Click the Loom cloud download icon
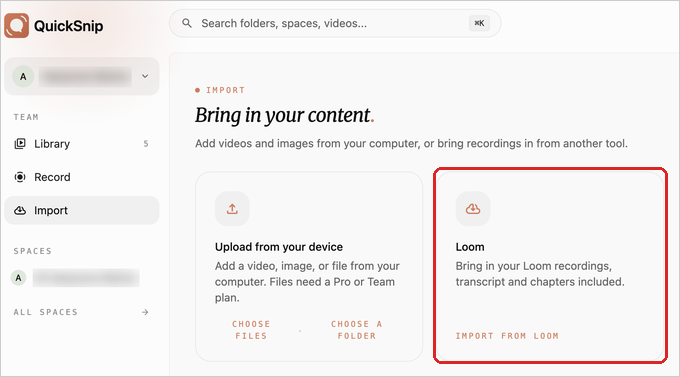680x377 pixels. click(473, 209)
